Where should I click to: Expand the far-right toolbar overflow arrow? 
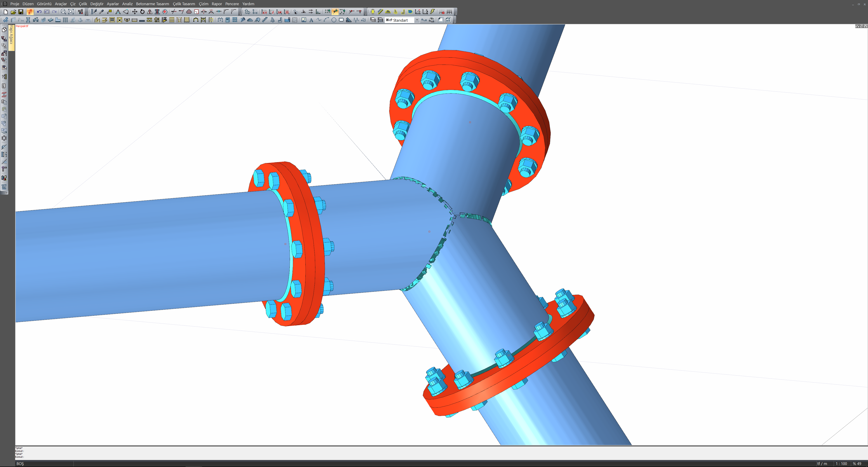[455, 14]
